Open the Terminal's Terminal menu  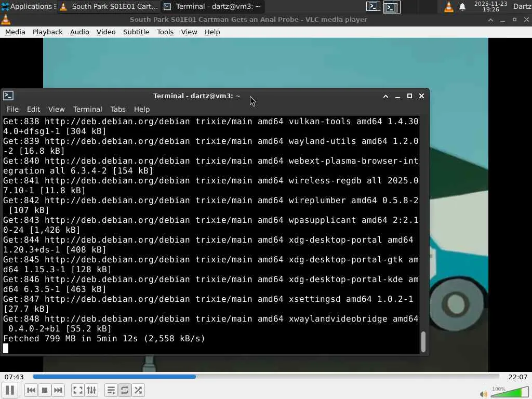[87, 109]
